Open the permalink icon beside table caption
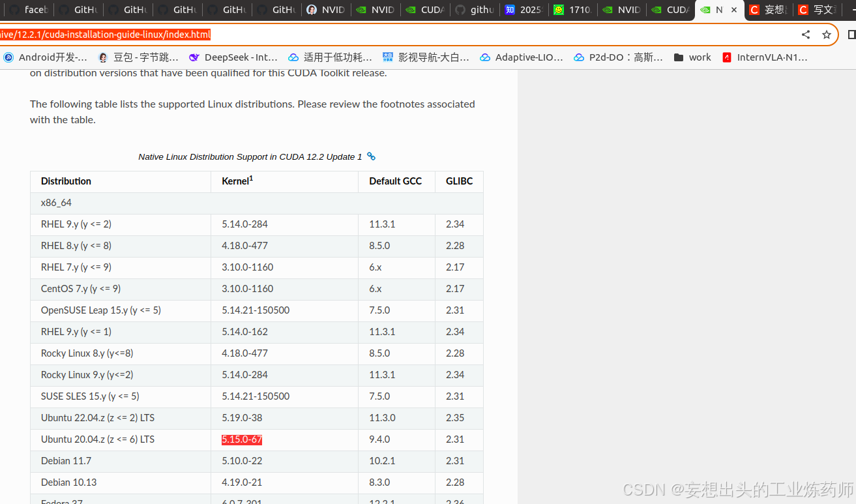Image resolution: width=856 pixels, height=504 pixels. coord(372,156)
